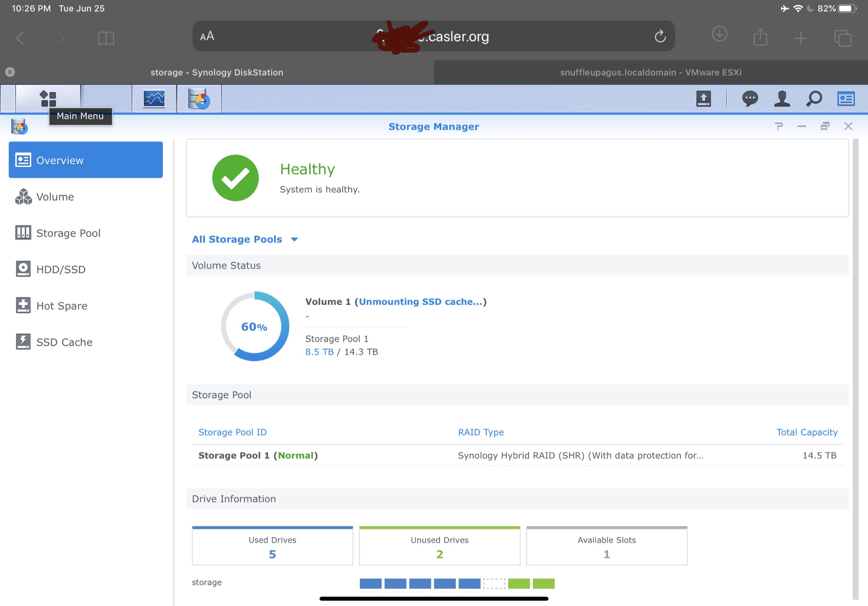Click the Unmounting SSD cache status link
Image resolution: width=868 pixels, height=606 pixels.
pyautogui.click(x=420, y=302)
